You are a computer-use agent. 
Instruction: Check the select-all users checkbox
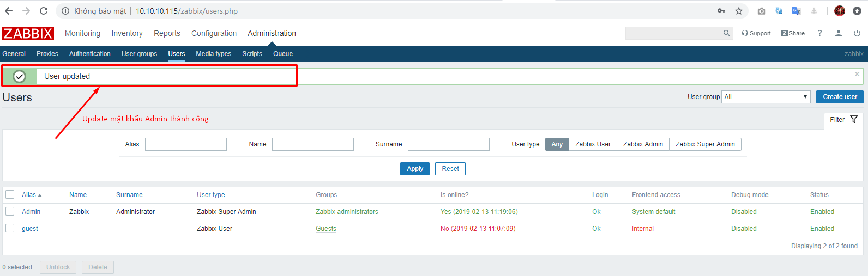[10, 194]
